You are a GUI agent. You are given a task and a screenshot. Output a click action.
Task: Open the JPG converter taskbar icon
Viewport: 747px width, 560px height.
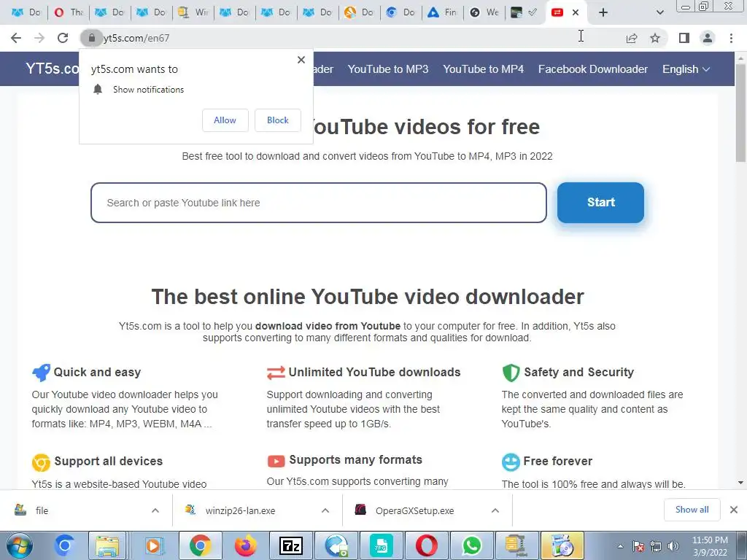pos(381,545)
